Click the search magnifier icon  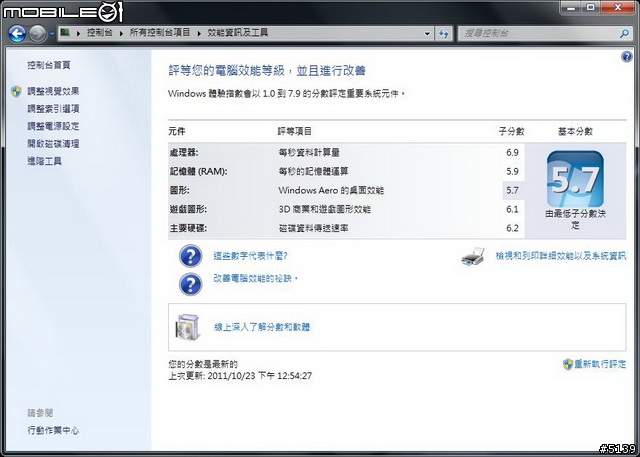[x=624, y=33]
